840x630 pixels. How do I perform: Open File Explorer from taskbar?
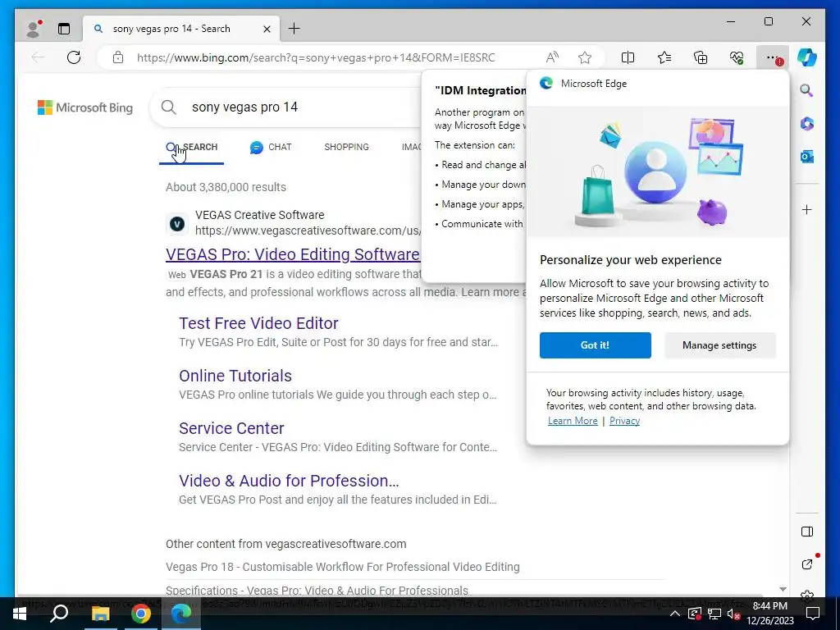click(100, 614)
